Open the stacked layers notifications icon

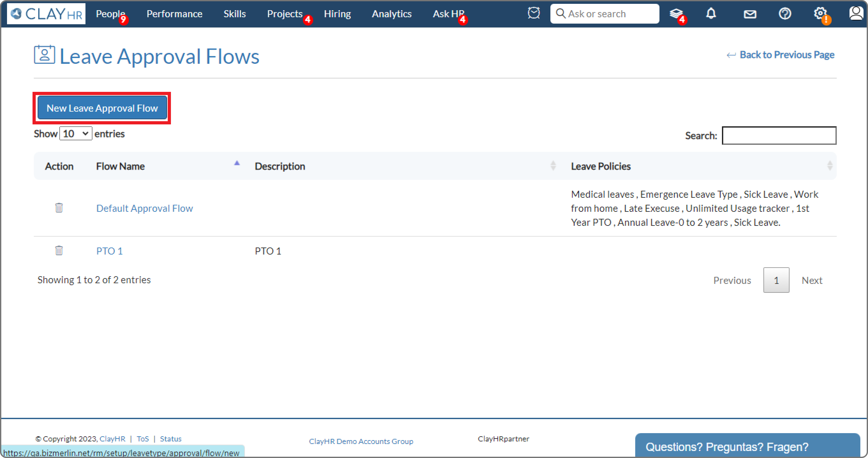[x=676, y=14]
